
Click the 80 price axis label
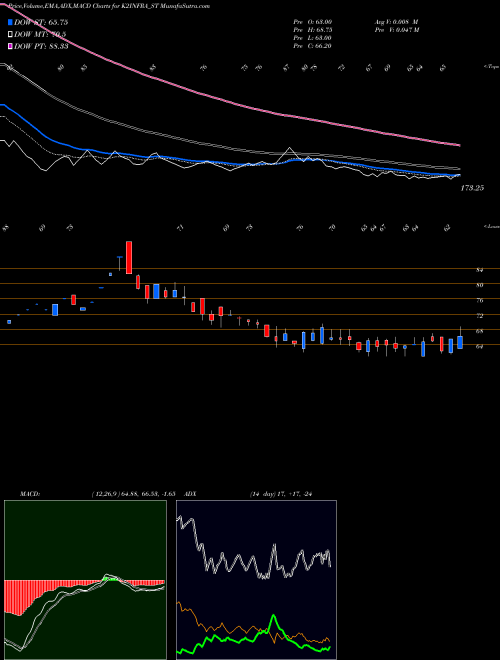(479, 285)
